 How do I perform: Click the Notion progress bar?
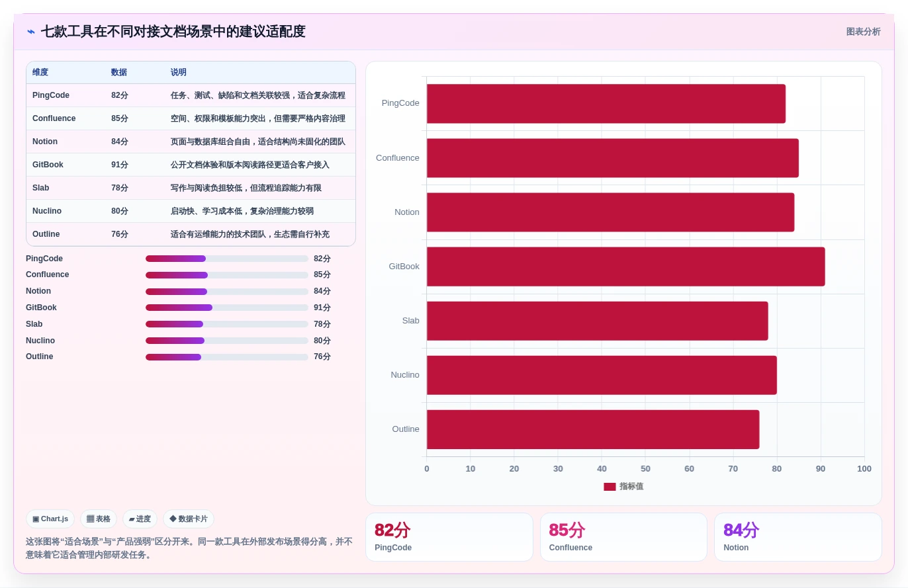click(x=227, y=292)
